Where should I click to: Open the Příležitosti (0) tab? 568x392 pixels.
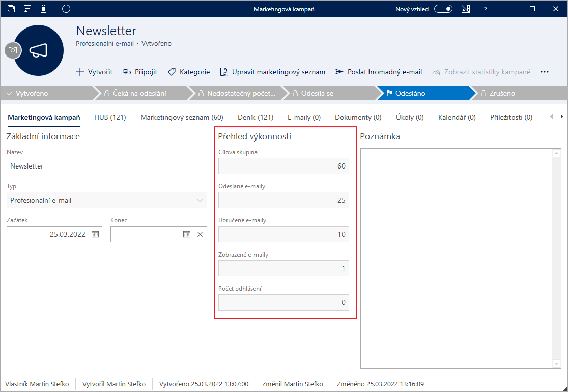[511, 118]
